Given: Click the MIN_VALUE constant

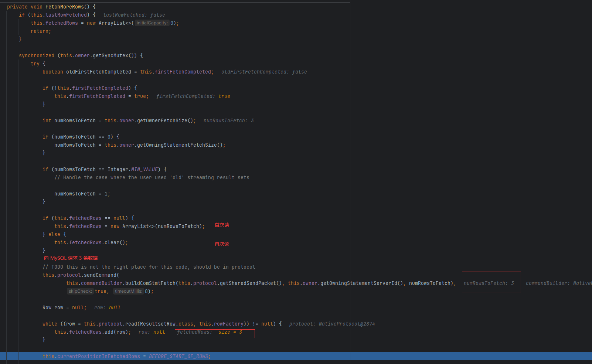Looking at the screenshot, I should click(x=144, y=169).
